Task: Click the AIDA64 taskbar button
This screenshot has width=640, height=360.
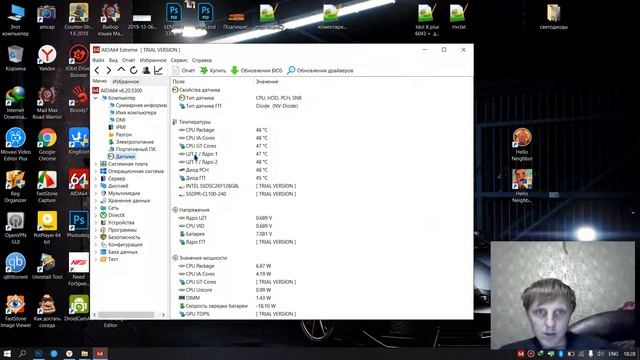Action: point(100,353)
